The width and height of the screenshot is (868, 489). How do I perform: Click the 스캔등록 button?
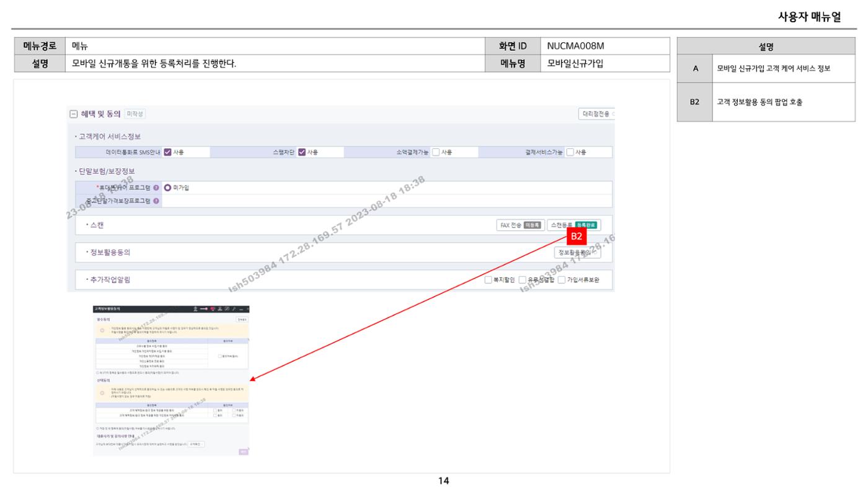pos(573,225)
